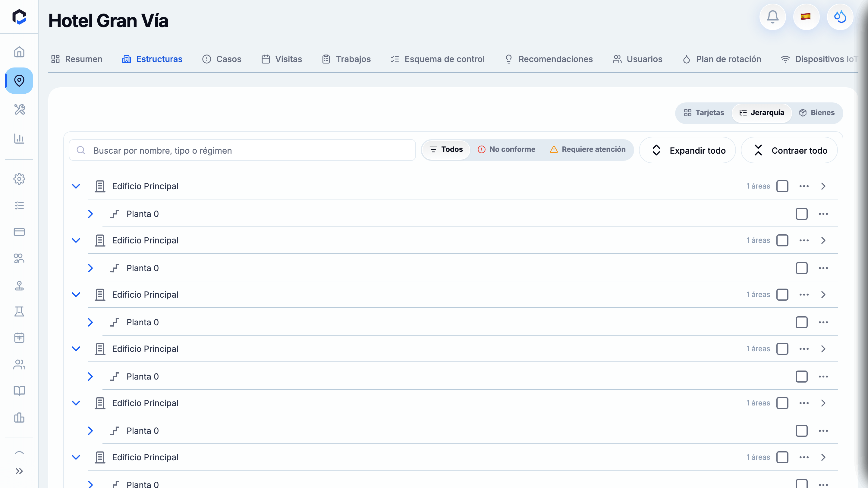Screen dimensions: 868x488
Task: Open the Visitas tab
Action: 282,59
